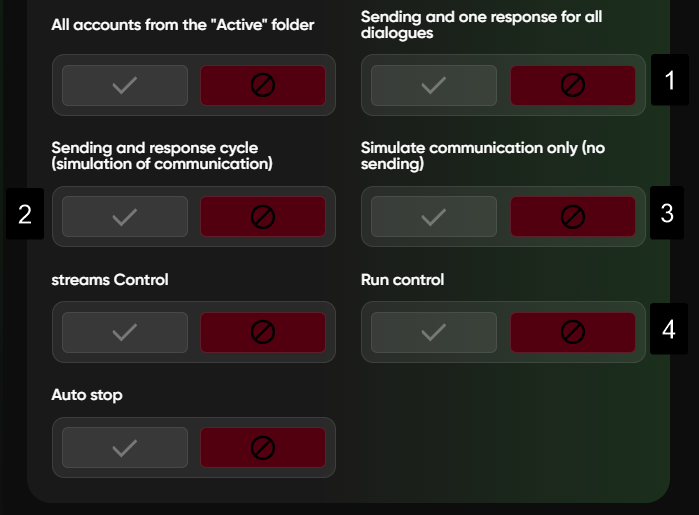Enable Auto stop with the checkmark
This screenshot has width=699, height=515.
pyautogui.click(x=124, y=448)
